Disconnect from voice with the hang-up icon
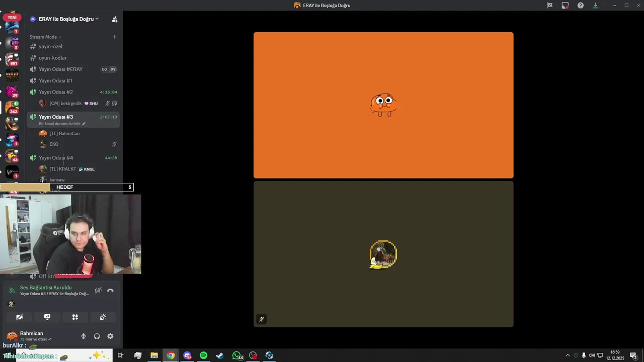Image resolution: width=644 pixels, height=362 pixels. coord(110,290)
